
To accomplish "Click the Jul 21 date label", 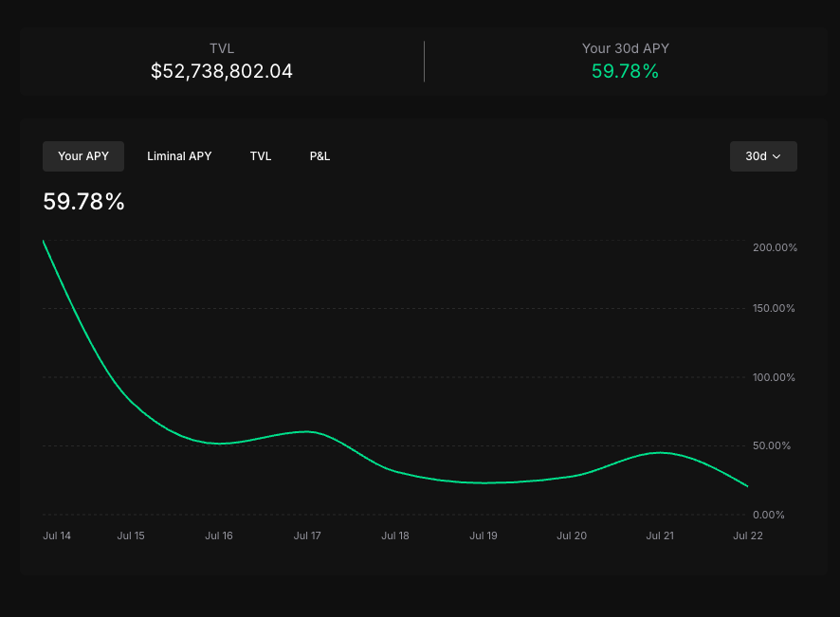I will point(660,535).
